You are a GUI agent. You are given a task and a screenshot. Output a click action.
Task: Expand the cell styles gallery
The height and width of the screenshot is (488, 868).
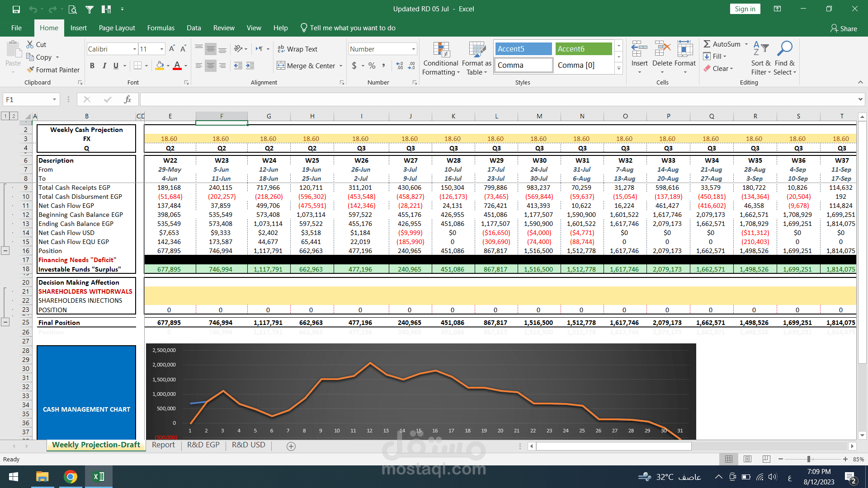click(x=619, y=69)
